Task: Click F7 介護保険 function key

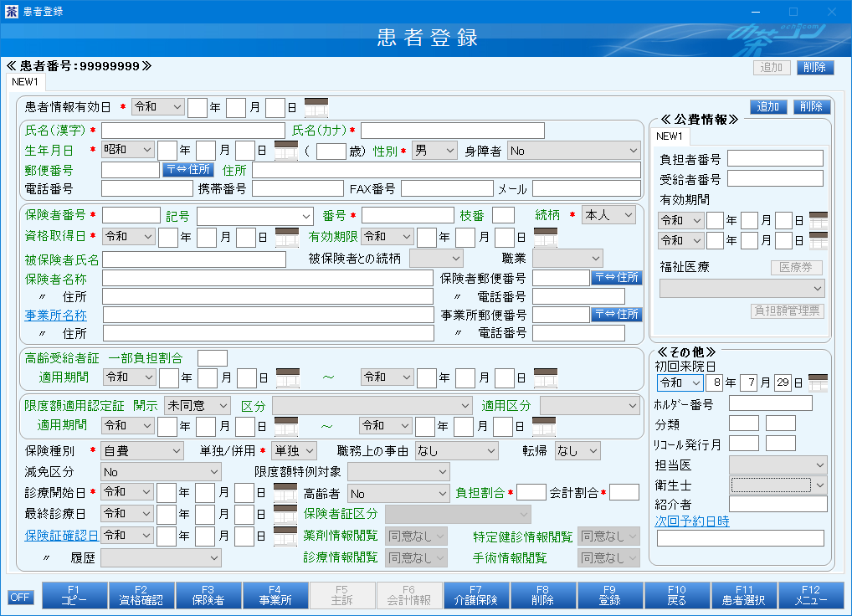Action: tap(476, 595)
